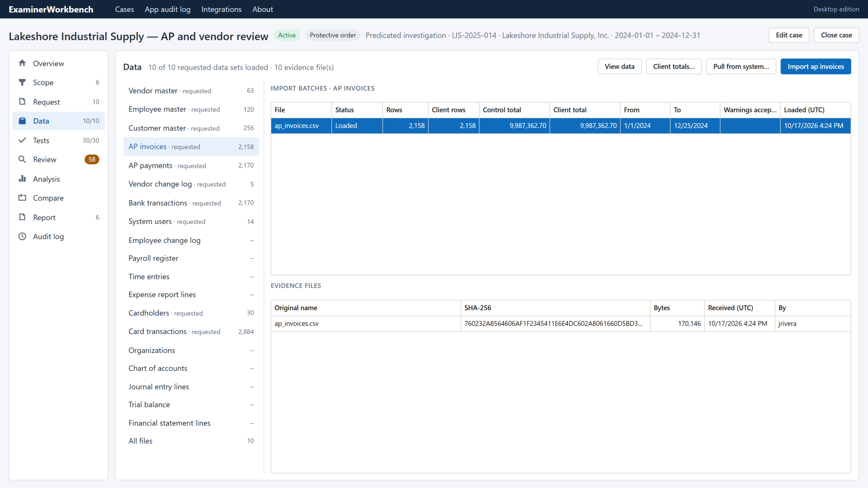The image size is (868, 488).
Task: Select the Card transactions data set
Action: coord(191,332)
